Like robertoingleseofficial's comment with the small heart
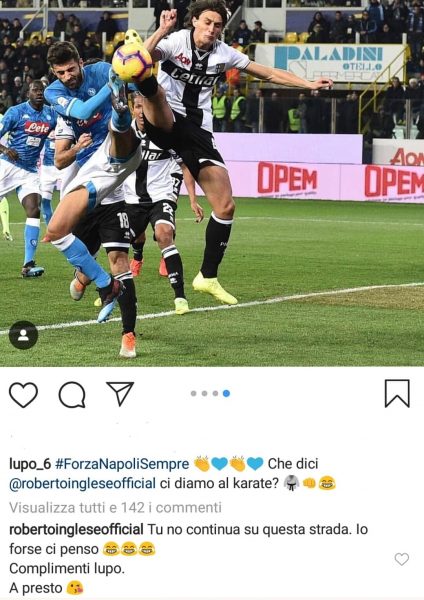Viewport: 424px width, 600px height. tap(402, 559)
